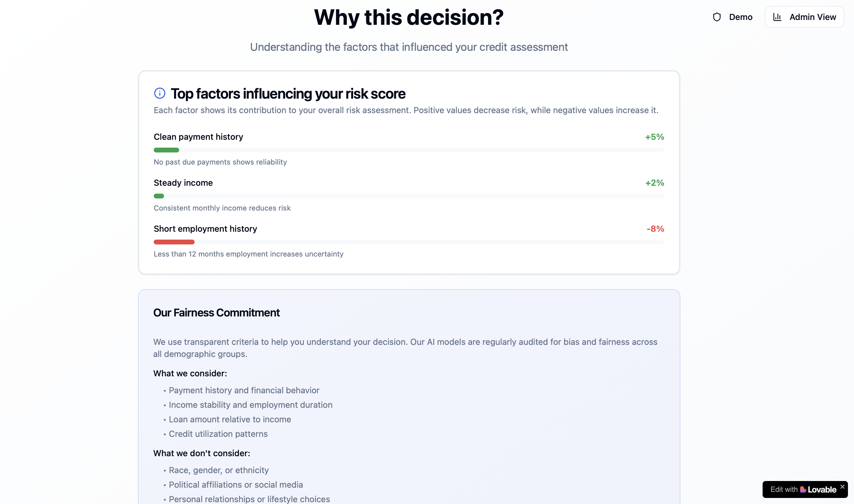Click the Credit utilization patterns list item

pos(218,434)
